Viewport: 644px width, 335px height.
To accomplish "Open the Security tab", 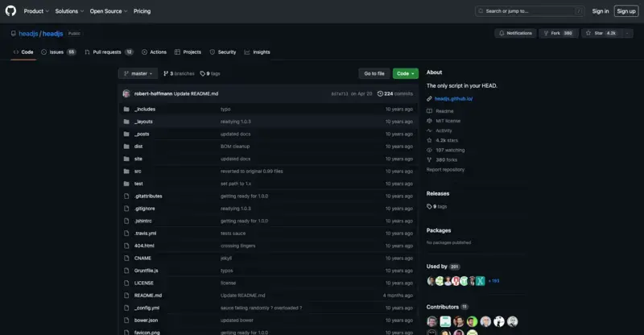I will (x=223, y=52).
